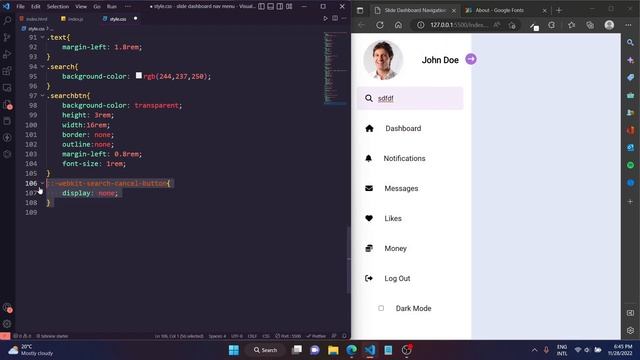640x360 pixels.
Task: Open the Edit menu in VS Code
Action: [36, 7]
